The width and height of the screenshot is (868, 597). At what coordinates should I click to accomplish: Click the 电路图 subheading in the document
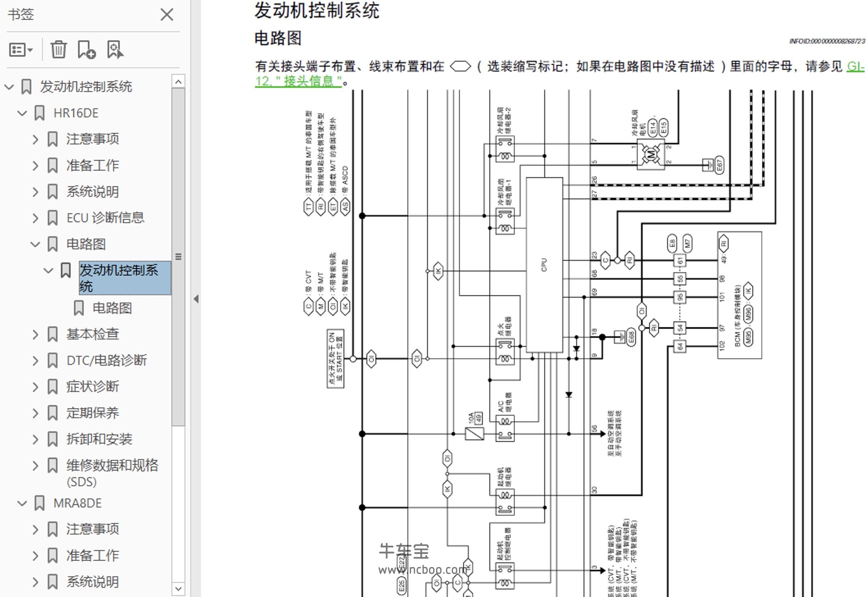click(x=278, y=38)
